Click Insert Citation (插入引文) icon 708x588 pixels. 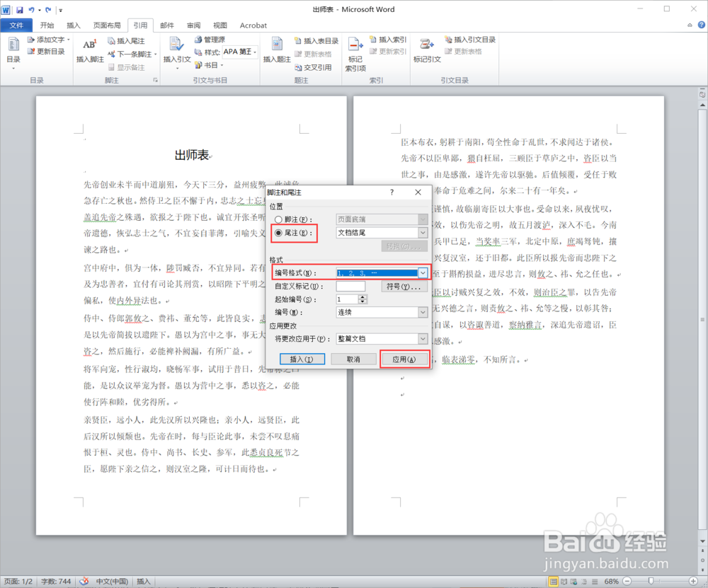point(177,52)
